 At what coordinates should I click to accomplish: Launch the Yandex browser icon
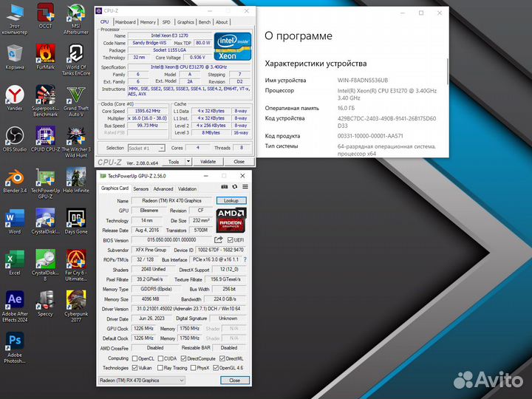(15, 98)
